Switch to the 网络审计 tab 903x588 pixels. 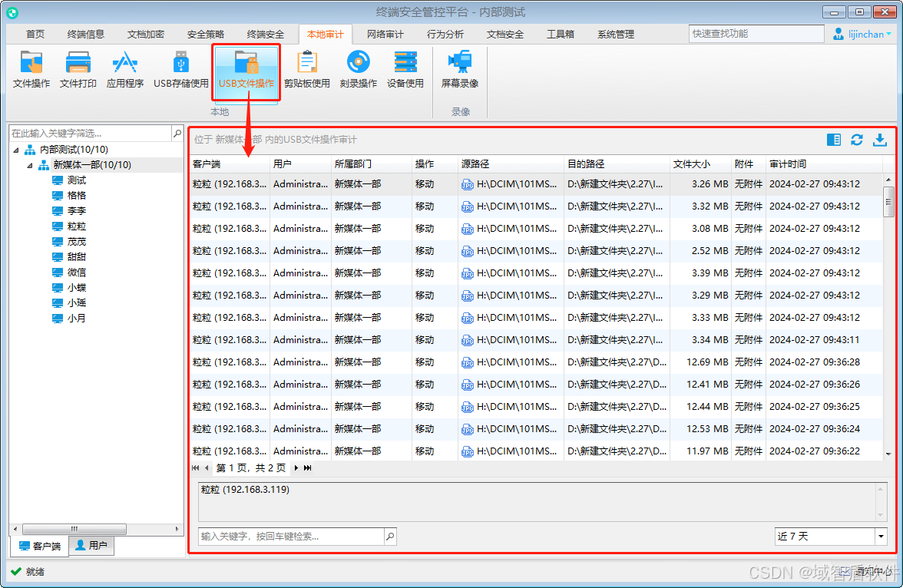pyautogui.click(x=385, y=34)
